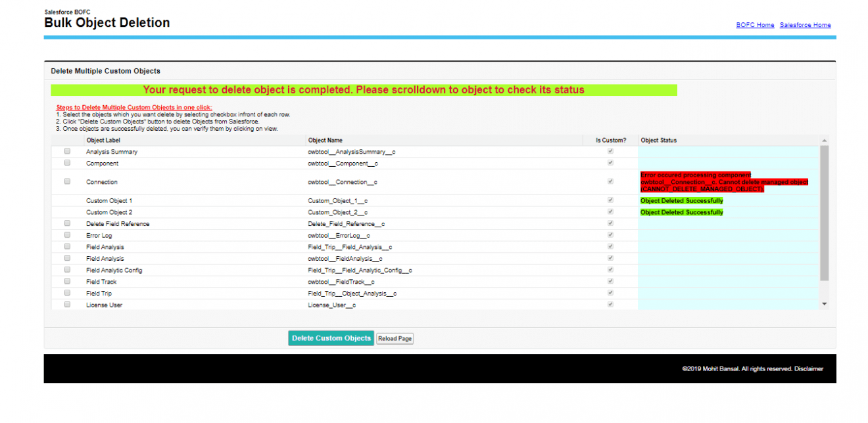Select the first Field Analysis checkbox
Viewport: 868px width, 423px height.
[x=66, y=246]
